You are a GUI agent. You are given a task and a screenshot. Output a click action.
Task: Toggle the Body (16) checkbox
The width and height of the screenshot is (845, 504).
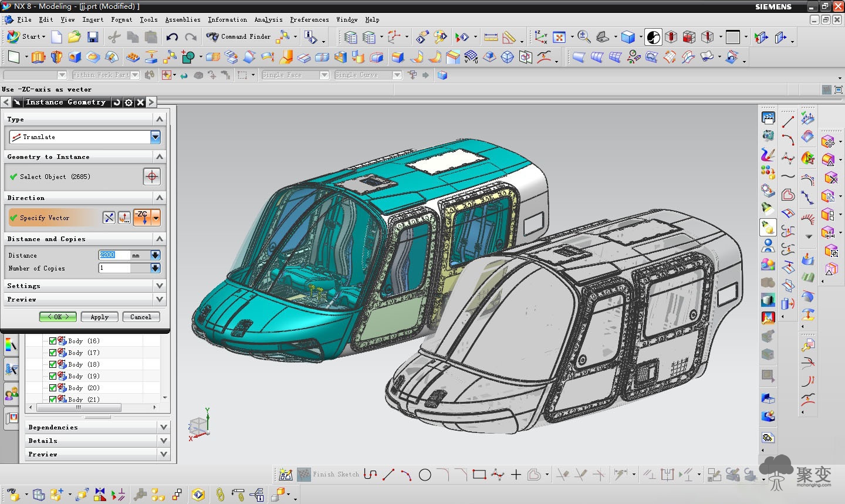pyautogui.click(x=53, y=341)
